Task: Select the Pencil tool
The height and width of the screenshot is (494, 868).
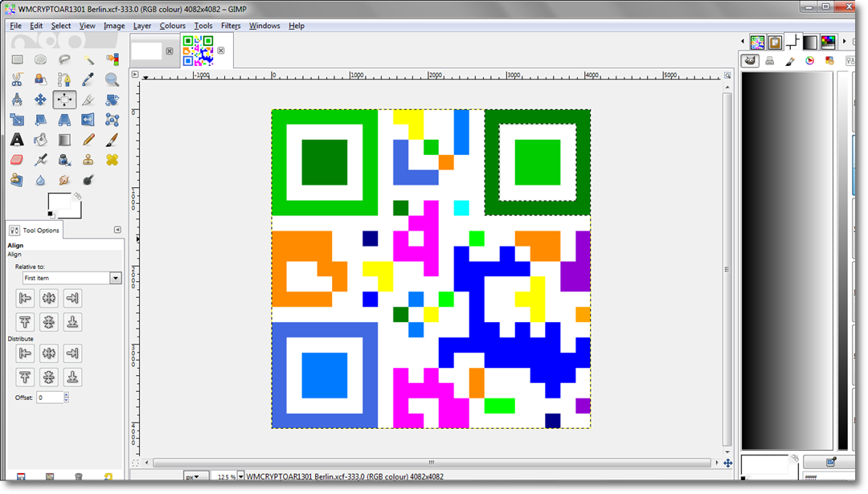Action: pyautogui.click(x=88, y=140)
